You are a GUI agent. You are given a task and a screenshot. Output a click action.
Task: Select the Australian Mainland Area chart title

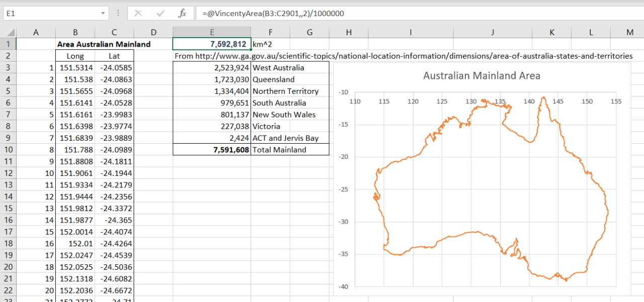(481, 76)
